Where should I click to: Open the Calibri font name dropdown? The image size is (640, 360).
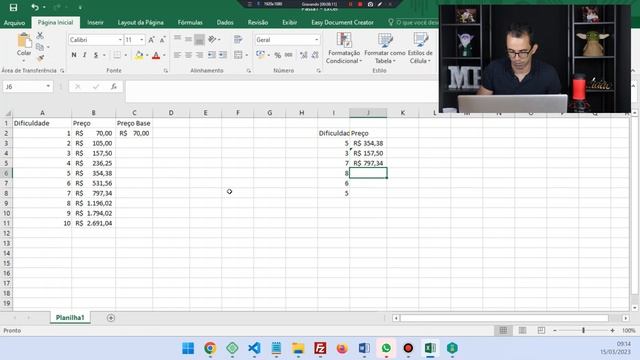[120, 40]
